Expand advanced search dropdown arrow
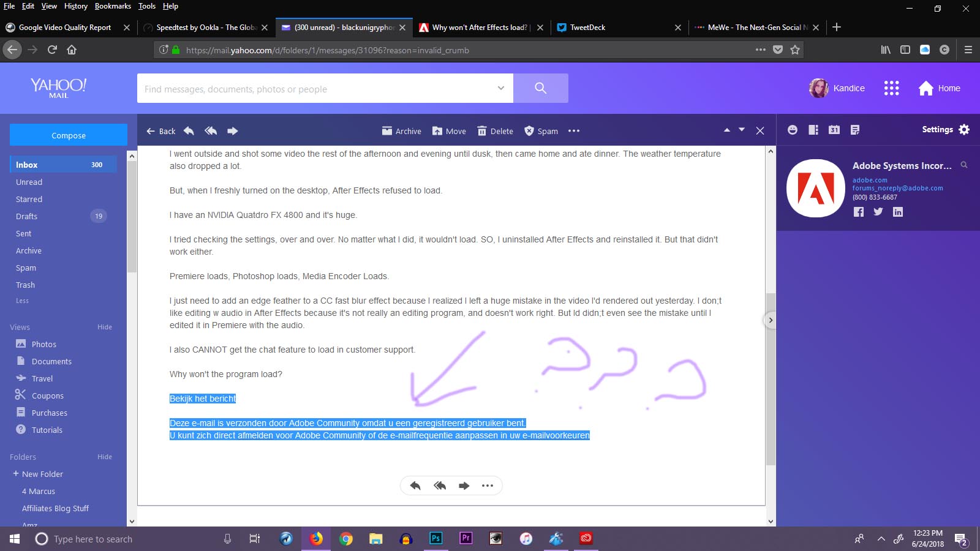 pos(500,88)
